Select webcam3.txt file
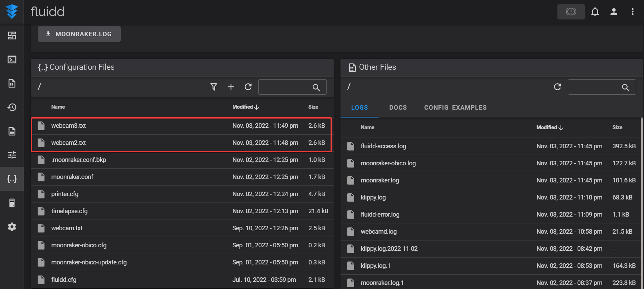The image size is (644, 289). click(182, 126)
